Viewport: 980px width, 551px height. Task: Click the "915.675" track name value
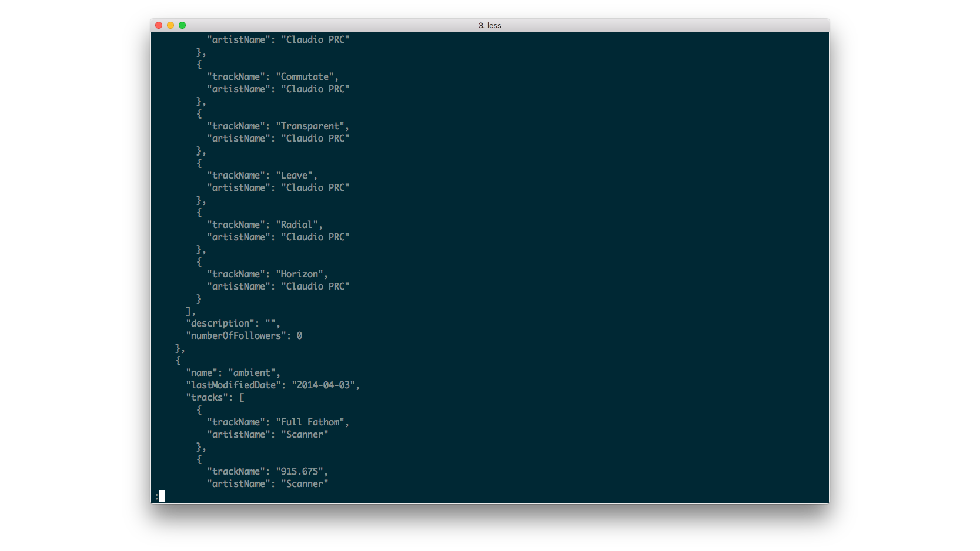pos(299,472)
